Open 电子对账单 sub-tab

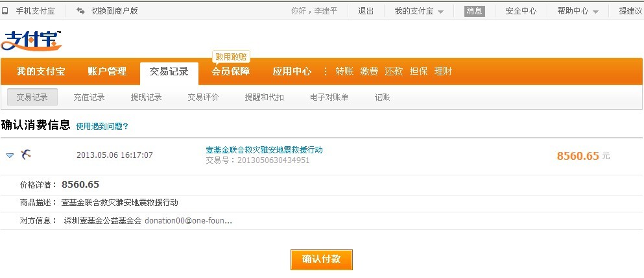point(329,97)
